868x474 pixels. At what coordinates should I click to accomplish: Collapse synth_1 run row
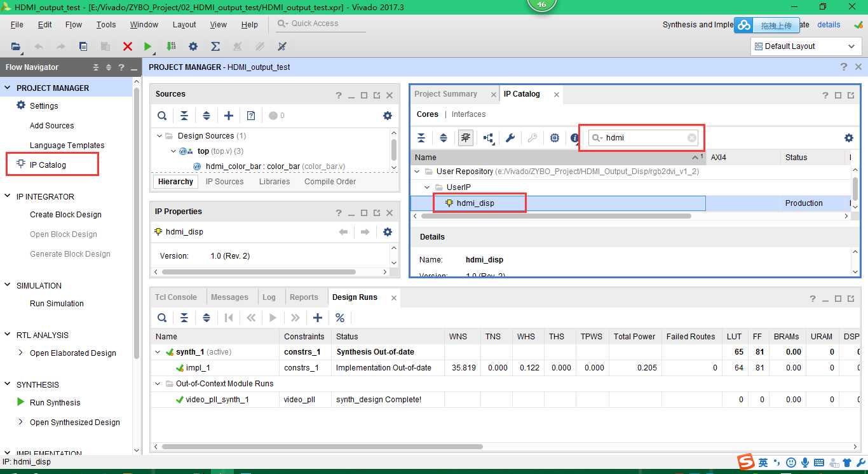pyautogui.click(x=158, y=352)
